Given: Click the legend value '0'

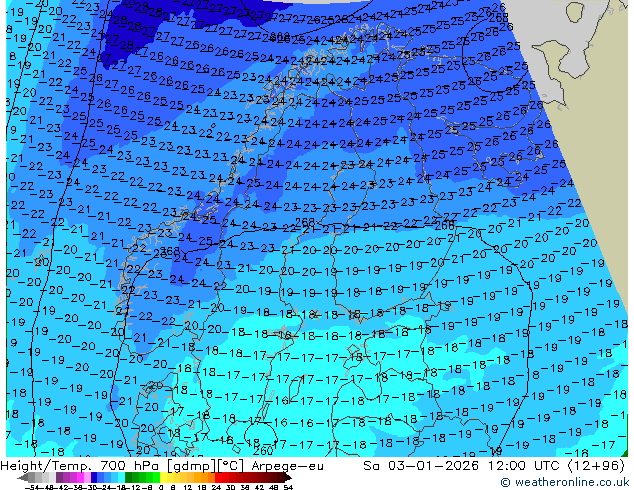Looking at the screenshot, I should point(161,487).
